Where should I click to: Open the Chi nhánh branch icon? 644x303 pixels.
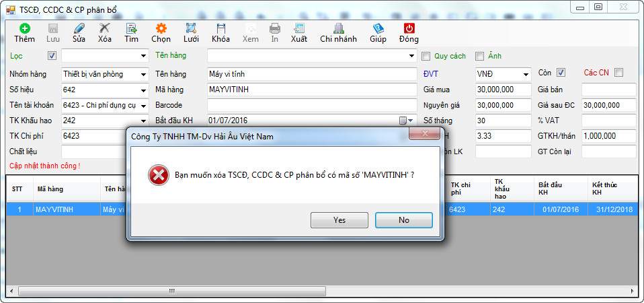pyautogui.click(x=338, y=29)
